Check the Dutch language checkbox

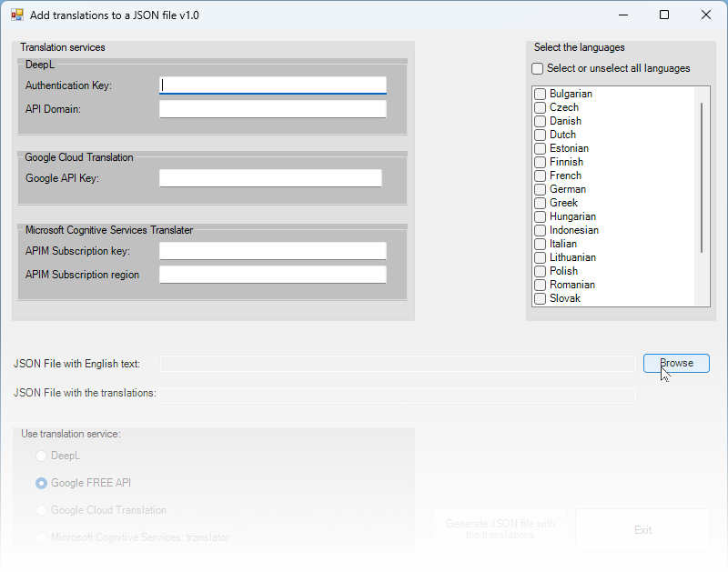[x=541, y=135]
